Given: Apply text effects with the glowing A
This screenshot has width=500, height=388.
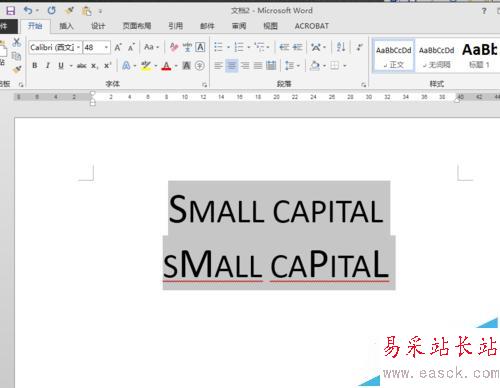Looking at the screenshot, I should [x=126, y=66].
